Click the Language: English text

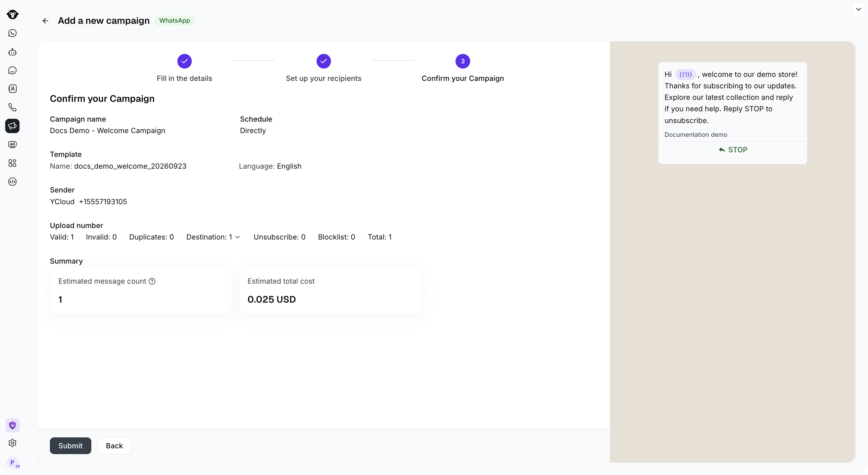click(x=270, y=166)
